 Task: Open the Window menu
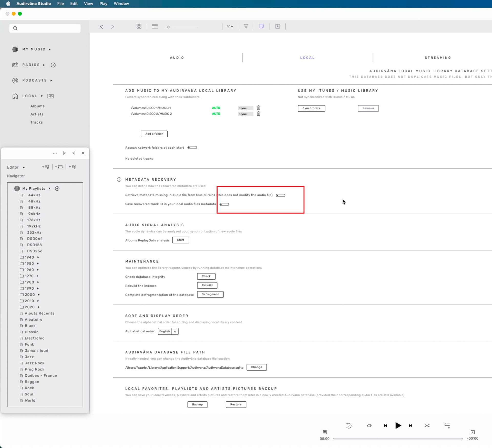coord(121,4)
